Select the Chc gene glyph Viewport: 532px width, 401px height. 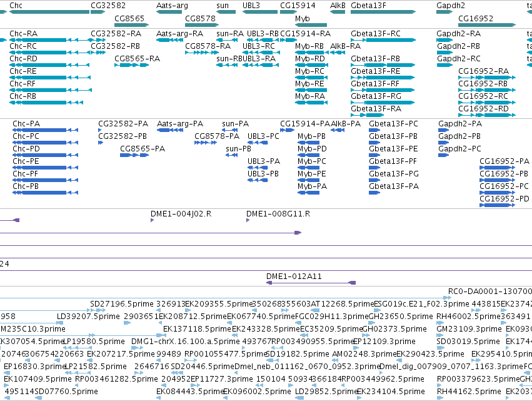(x=49, y=12)
